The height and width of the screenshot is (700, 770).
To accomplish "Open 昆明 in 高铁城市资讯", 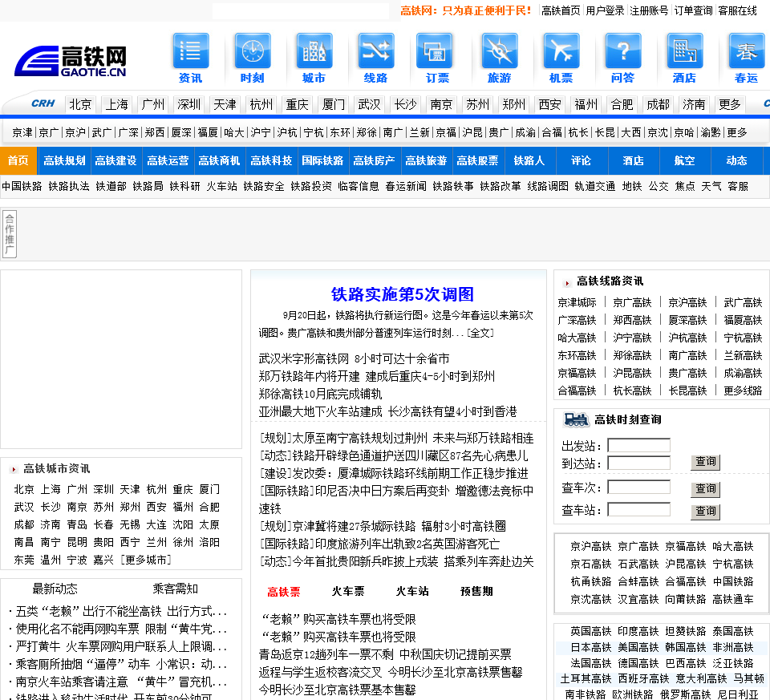I will [77, 542].
